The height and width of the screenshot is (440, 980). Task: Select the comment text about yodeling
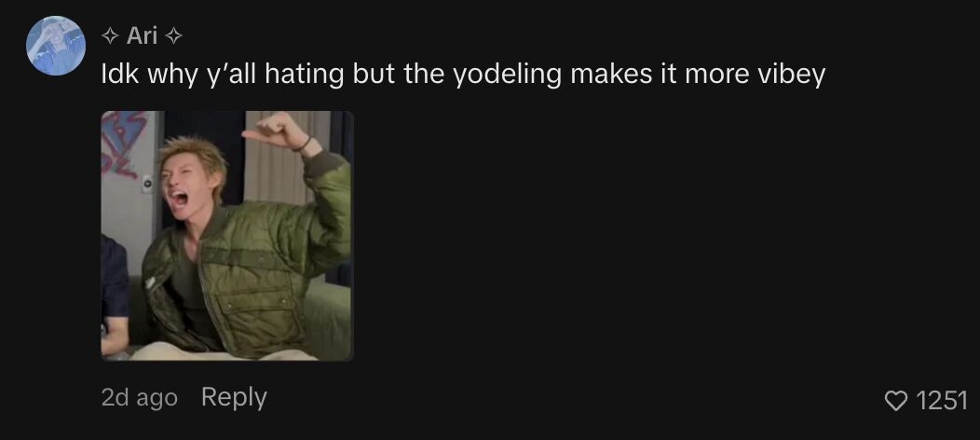[463, 75]
